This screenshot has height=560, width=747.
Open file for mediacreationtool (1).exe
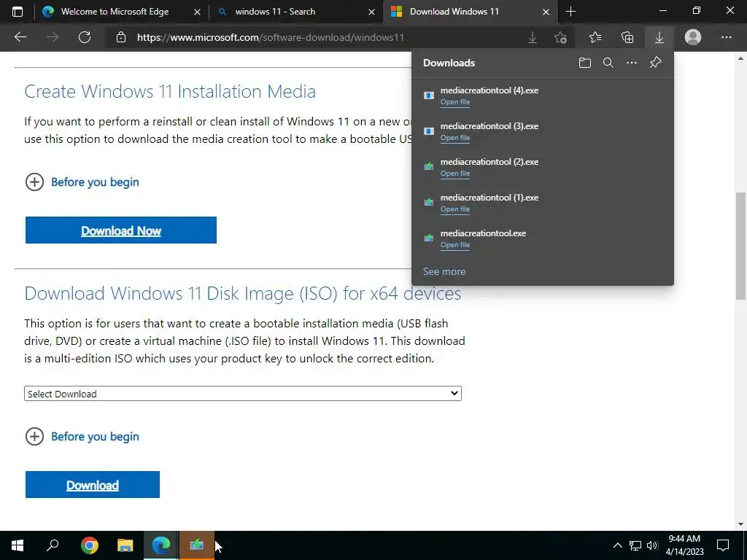point(455,209)
